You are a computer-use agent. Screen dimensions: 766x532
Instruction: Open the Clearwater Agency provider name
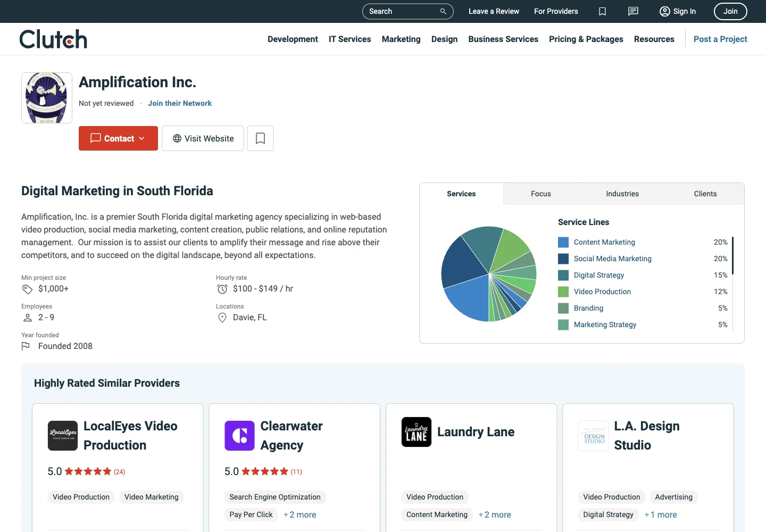pos(292,436)
